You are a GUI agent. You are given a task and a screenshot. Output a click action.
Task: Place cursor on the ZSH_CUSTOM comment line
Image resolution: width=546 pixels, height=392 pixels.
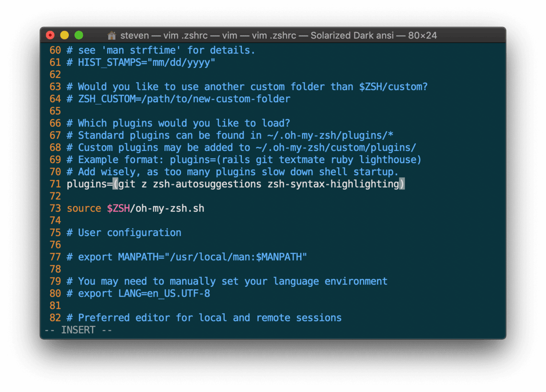tap(184, 99)
